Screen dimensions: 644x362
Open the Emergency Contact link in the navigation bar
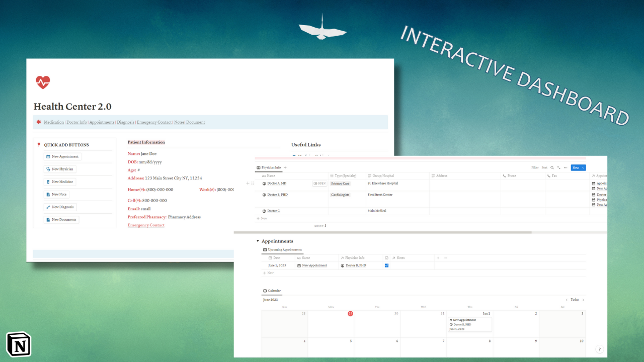154,122
